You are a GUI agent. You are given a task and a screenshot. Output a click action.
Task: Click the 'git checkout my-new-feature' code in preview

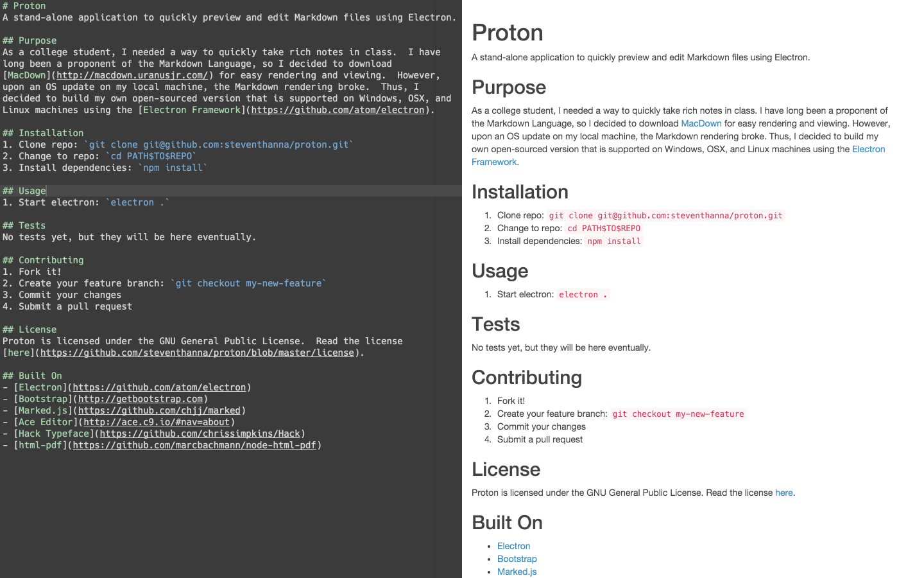point(678,414)
